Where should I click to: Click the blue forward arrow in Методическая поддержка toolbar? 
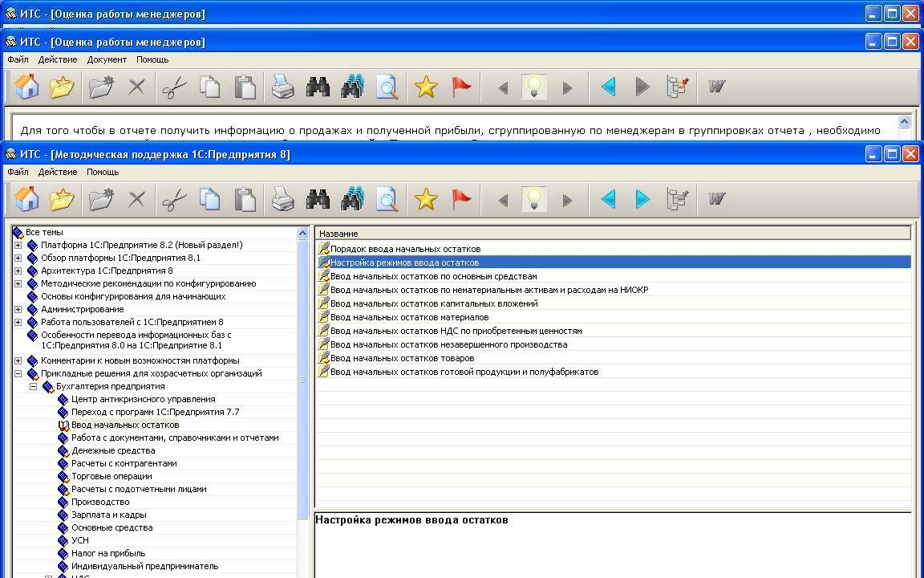[642, 199]
